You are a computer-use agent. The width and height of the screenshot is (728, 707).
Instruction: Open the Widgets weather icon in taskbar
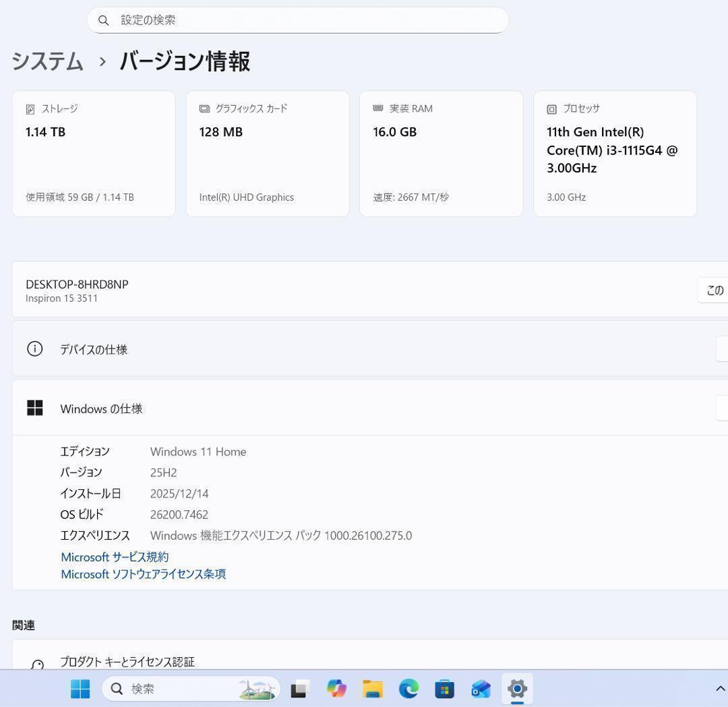pos(257,689)
